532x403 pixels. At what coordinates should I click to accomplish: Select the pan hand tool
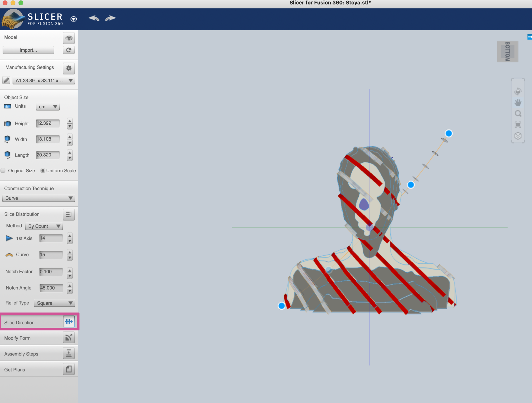[518, 103]
